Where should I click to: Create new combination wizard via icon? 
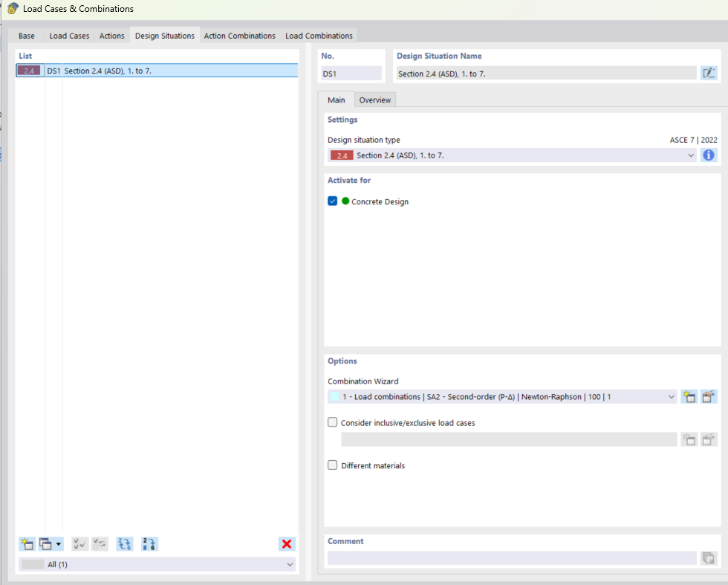(x=689, y=396)
